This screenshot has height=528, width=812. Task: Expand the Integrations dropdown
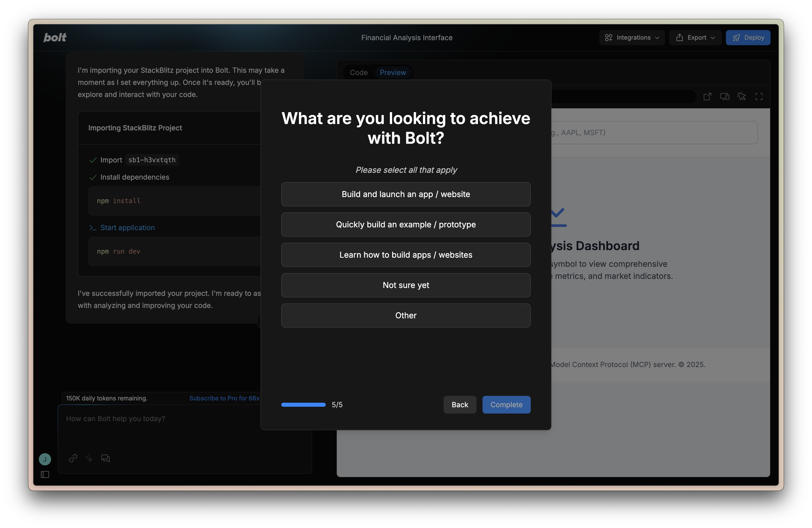click(x=632, y=38)
